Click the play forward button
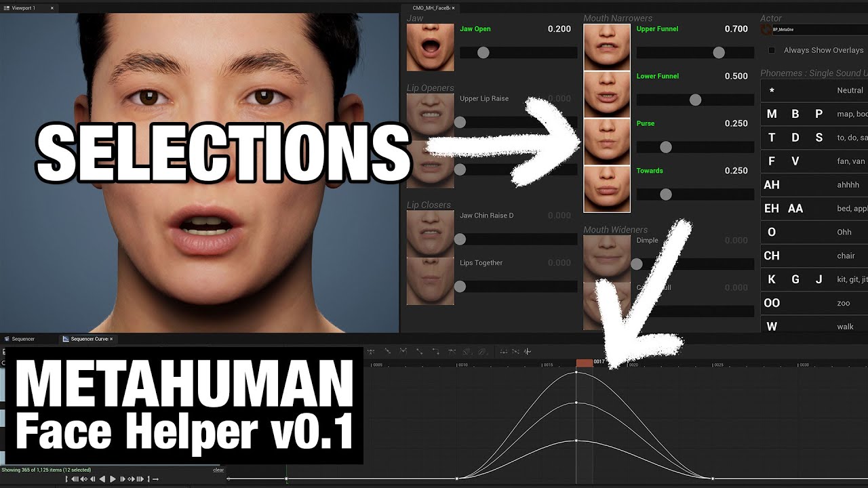The height and width of the screenshot is (488, 868). pos(113,479)
